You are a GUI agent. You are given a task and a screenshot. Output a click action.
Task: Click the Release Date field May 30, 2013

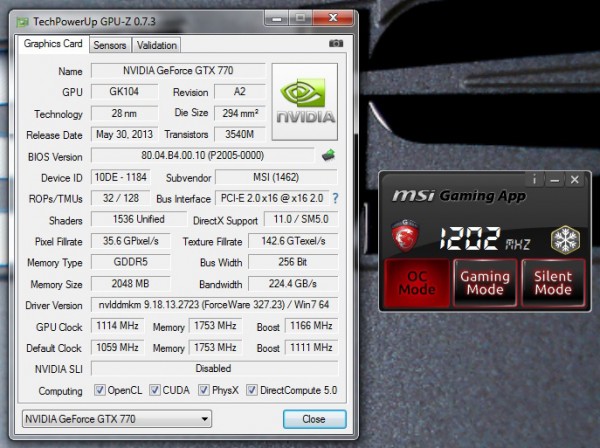[124, 134]
